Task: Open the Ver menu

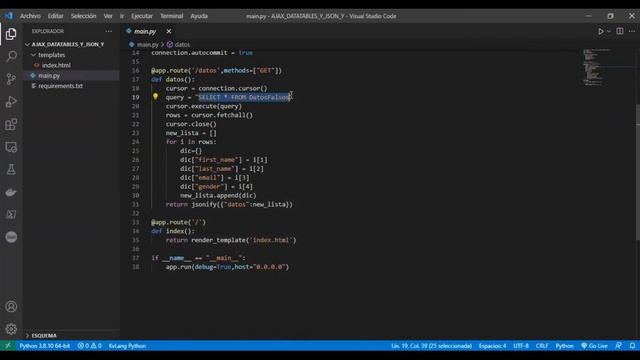Action: tap(108, 16)
